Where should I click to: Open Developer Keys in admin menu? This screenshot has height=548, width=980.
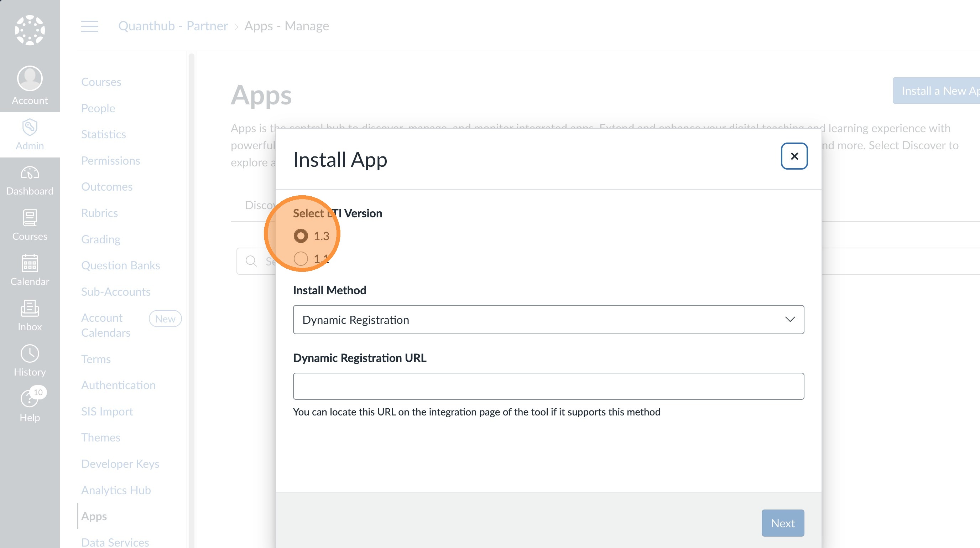pos(120,464)
